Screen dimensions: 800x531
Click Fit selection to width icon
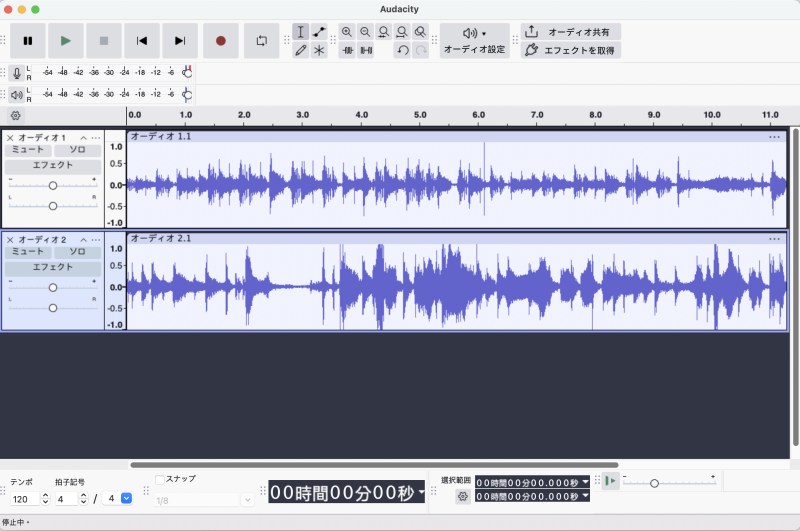383,32
